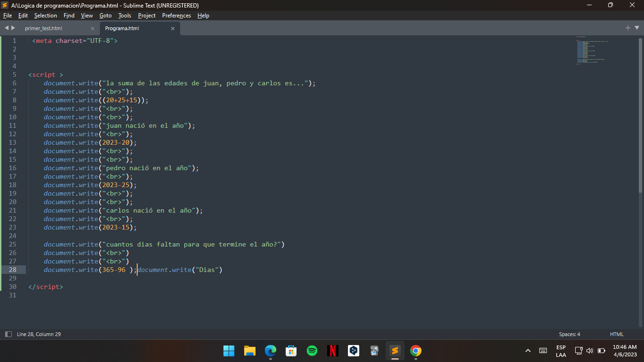
Task: Click the 2023-25 expression
Action: [x=116, y=185]
